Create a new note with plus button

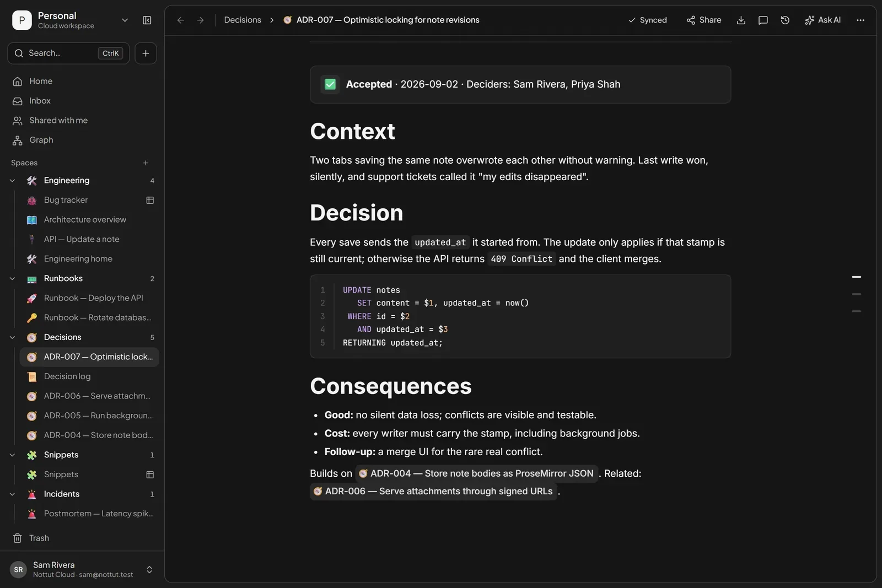146,53
